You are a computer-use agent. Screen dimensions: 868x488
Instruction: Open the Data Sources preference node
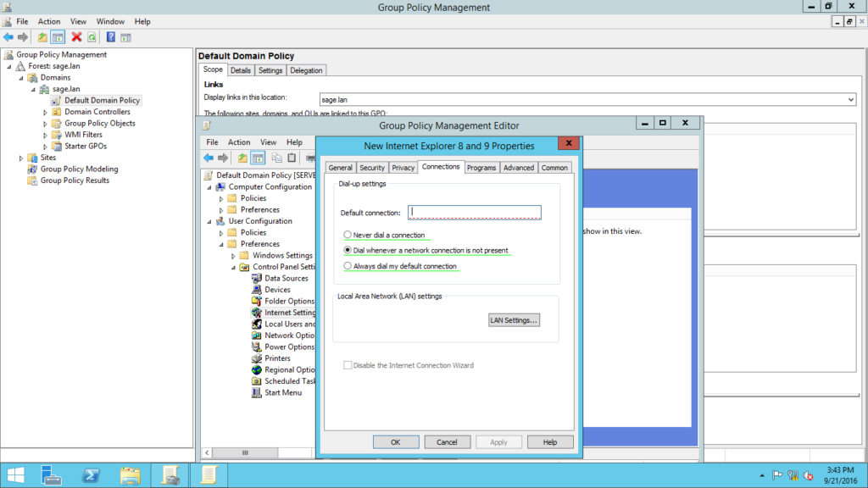click(x=286, y=278)
